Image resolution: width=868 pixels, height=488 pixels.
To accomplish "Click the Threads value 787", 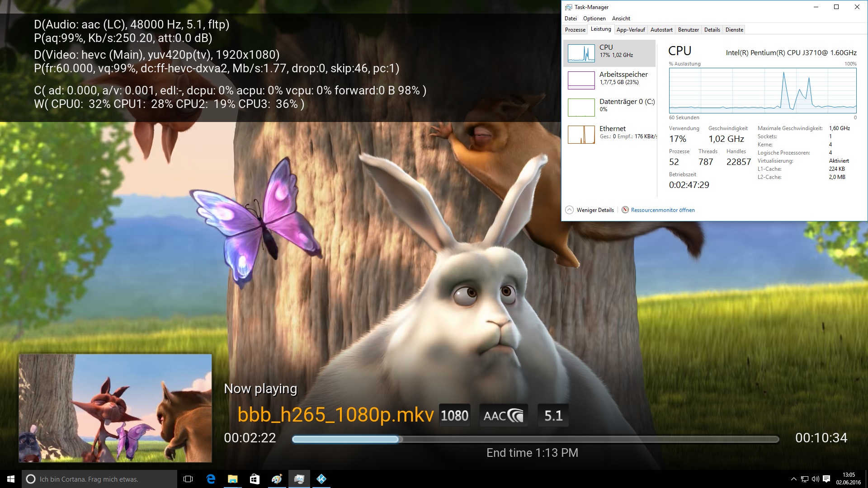I will pos(706,162).
